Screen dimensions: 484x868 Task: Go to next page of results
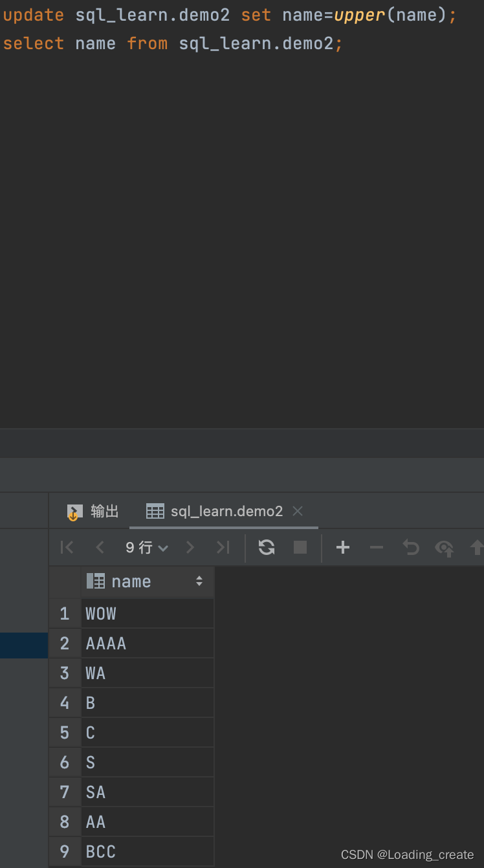tap(190, 548)
